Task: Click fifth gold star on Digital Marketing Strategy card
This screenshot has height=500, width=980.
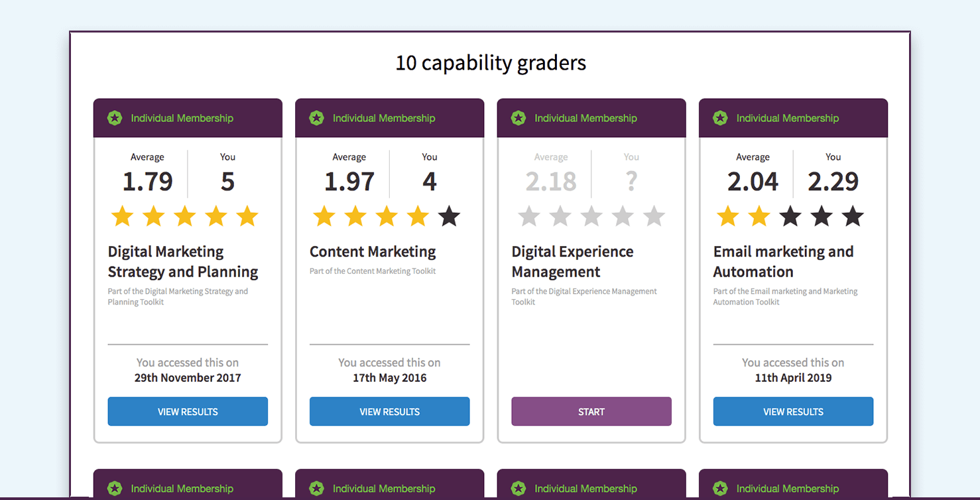Action: click(x=247, y=216)
